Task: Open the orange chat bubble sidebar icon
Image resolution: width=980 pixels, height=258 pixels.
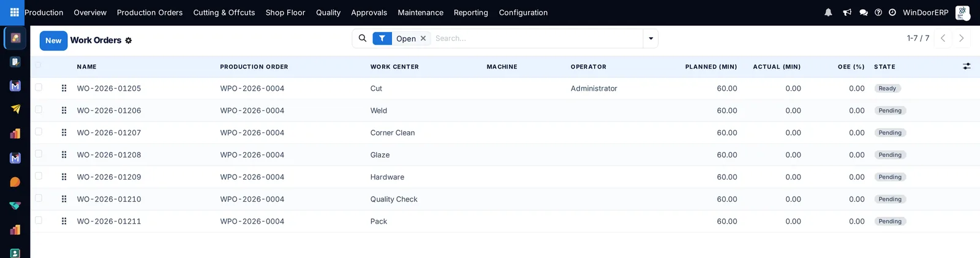Action: [x=15, y=182]
